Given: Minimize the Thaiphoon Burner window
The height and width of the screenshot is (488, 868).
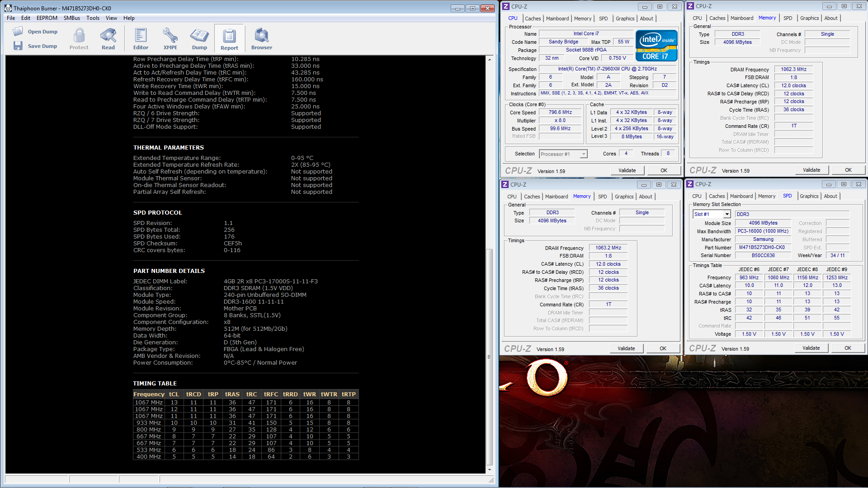Looking at the screenshot, I should pyautogui.click(x=458, y=8).
